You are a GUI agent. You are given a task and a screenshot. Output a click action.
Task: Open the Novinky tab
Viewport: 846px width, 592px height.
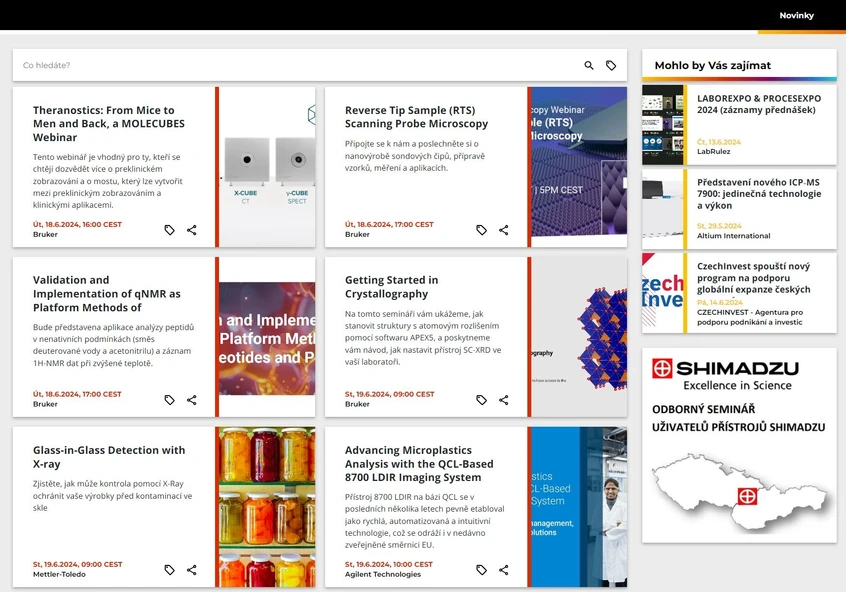pos(796,15)
